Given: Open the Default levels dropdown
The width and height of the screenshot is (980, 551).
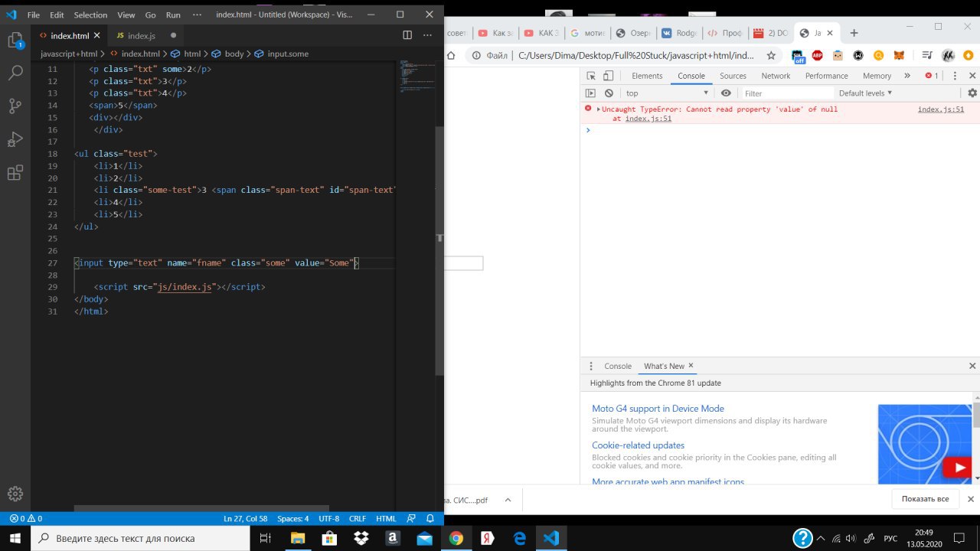Looking at the screenshot, I should click(865, 93).
